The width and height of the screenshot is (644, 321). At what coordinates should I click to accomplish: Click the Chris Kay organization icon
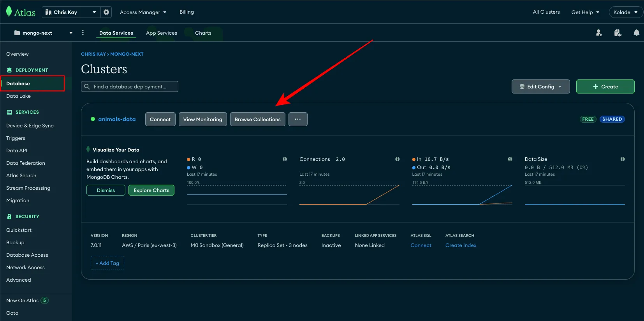48,12
